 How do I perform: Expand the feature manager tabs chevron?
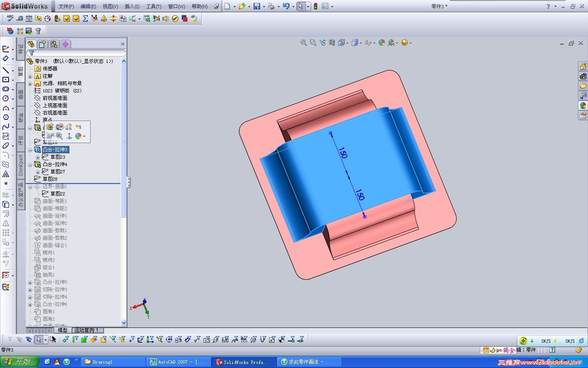(x=122, y=44)
